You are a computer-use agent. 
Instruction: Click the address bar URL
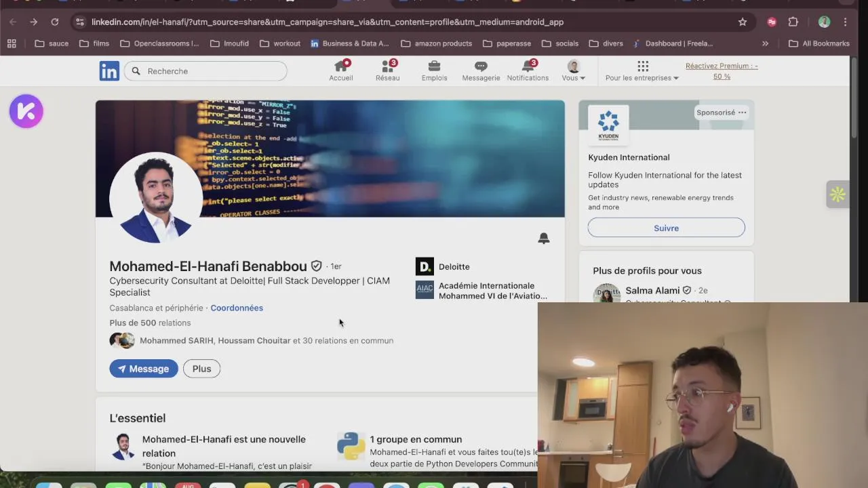click(328, 22)
